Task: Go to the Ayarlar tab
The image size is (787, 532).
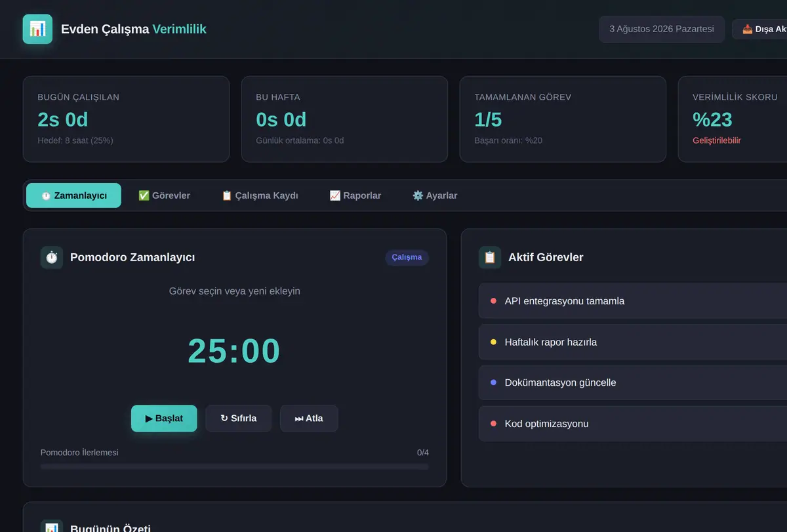Action: point(435,195)
